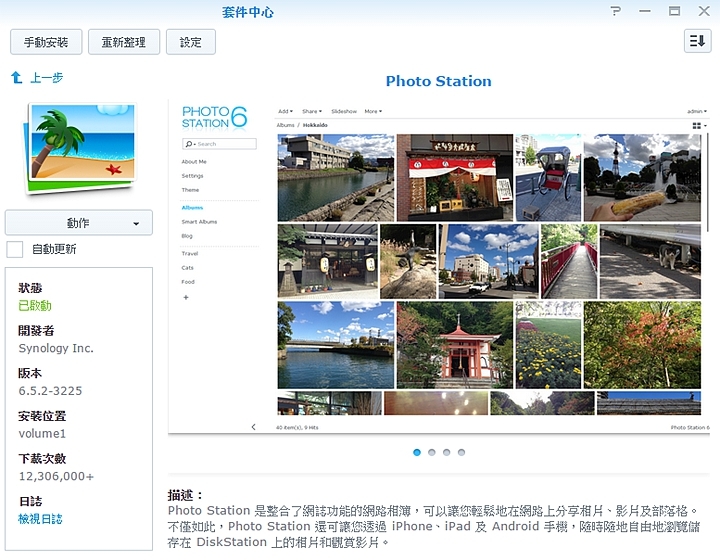Viewport: 720px width, 560px height.
Task: Jump to the fourth screenshot dot
Action: pyautogui.click(x=462, y=452)
